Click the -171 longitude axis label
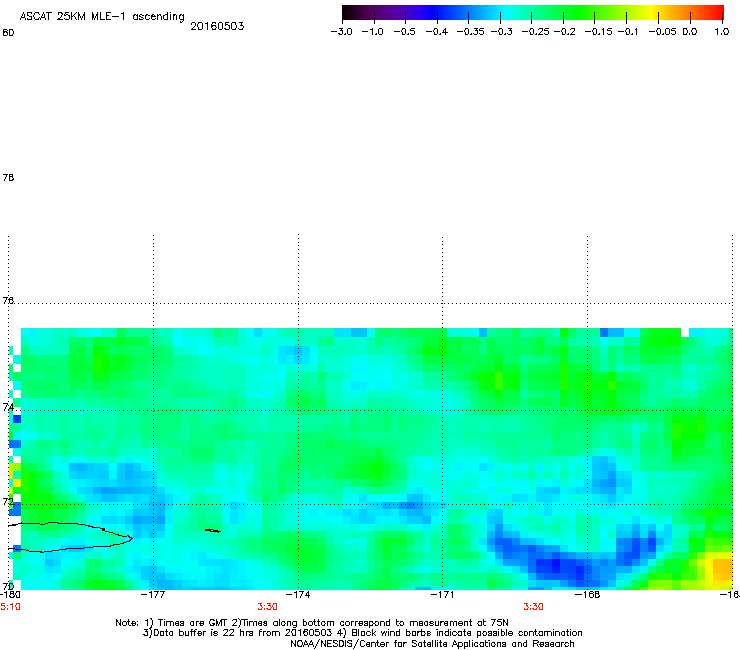The image size is (740, 650). coord(443,595)
